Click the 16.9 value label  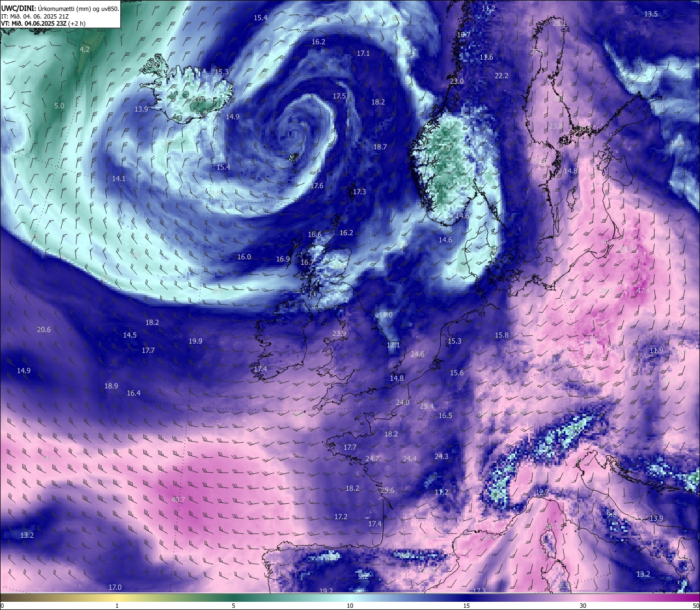283,259
